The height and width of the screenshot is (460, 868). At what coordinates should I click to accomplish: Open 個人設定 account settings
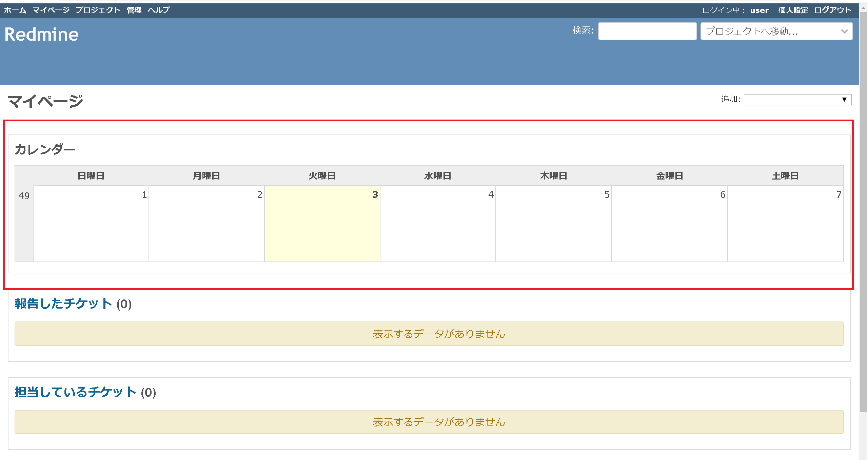pyautogui.click(x=793, y=10)
